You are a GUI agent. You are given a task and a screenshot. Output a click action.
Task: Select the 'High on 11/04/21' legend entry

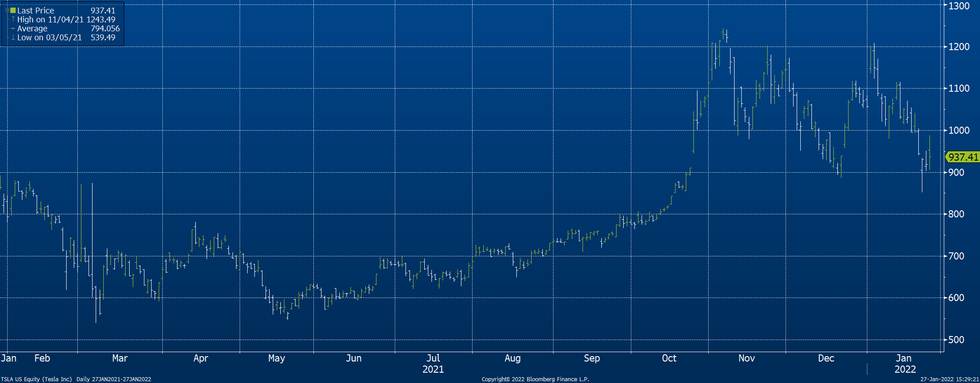click(51, 20)
